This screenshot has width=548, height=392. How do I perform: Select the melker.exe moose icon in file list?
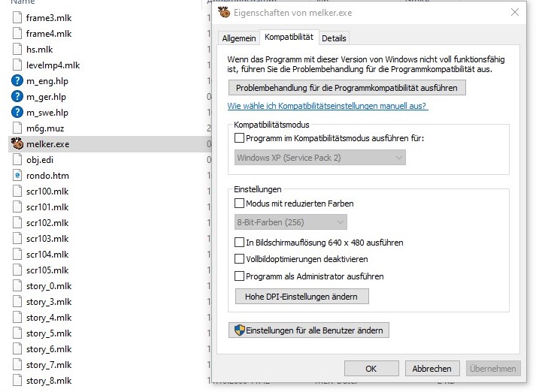(x=17, y=143)
